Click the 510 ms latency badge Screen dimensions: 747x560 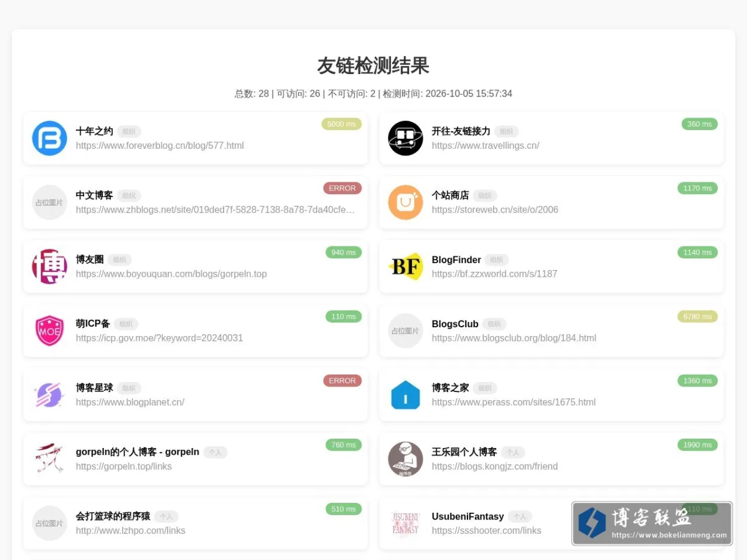pyautogui.click(x=344, y=508)
